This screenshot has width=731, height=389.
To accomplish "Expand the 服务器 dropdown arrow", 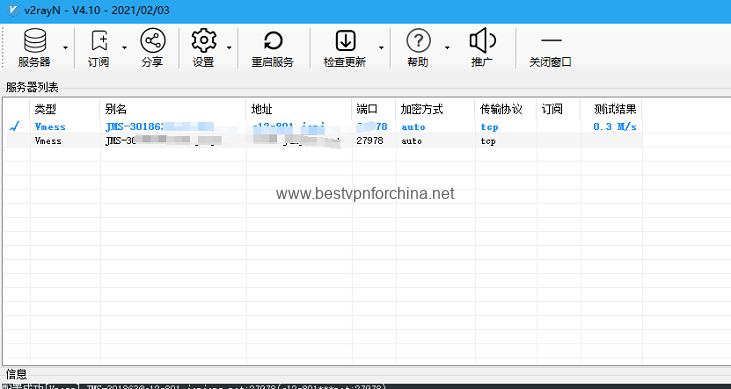I will 65,48.
